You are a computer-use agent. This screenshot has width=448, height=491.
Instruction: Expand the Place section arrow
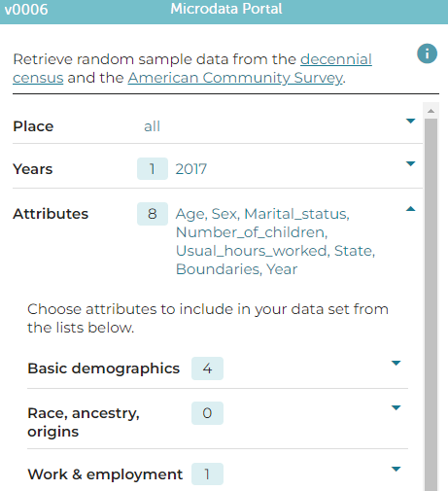pyautogui.click(x=410, y=121)
